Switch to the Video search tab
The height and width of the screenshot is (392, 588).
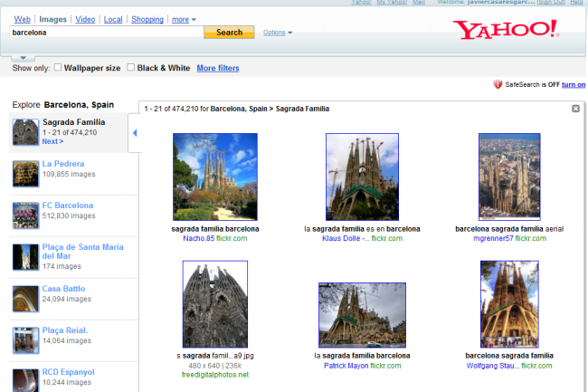(x=85, y=19)
